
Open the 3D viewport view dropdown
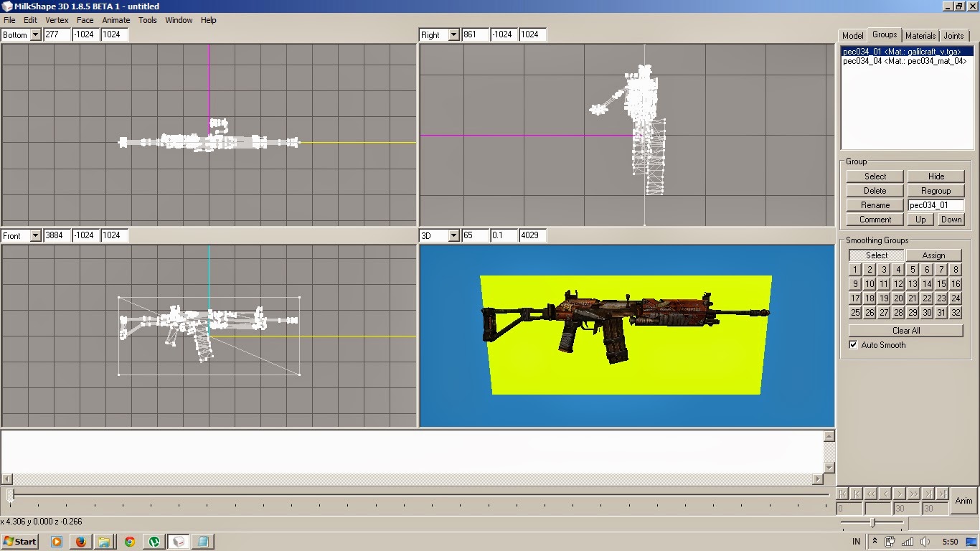point(453,235)
